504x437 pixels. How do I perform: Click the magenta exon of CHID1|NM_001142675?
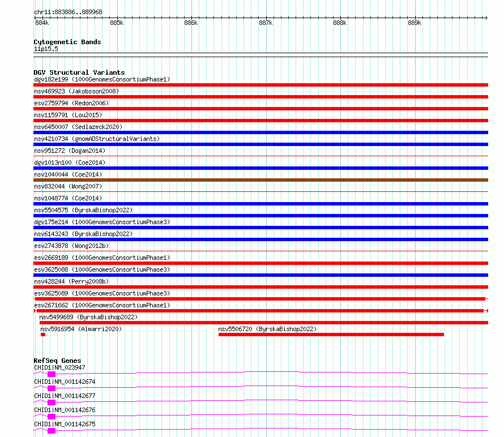pyautogui.click(x=52, y=431)
